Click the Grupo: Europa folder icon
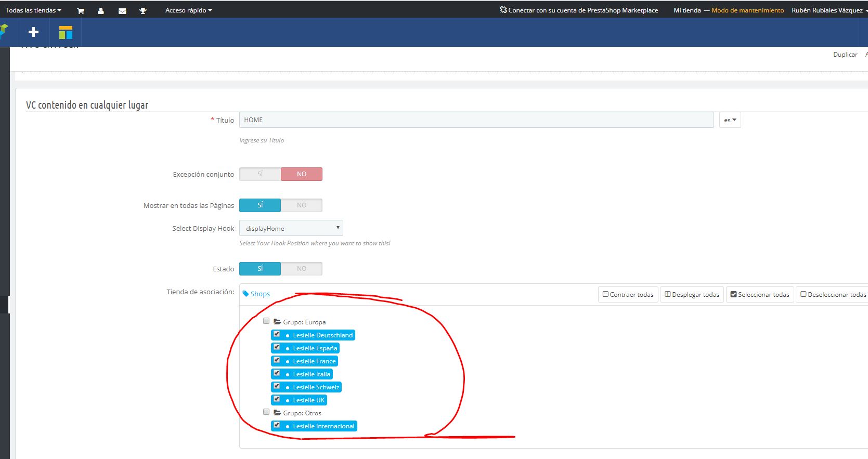The width and height of the screenshot is (868, 459). [x=277, y=322]
